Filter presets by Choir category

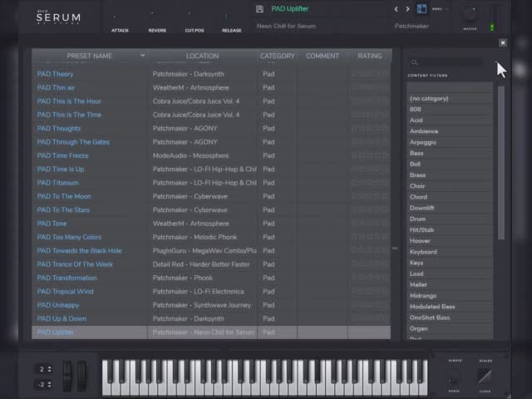tap(450, 186)
